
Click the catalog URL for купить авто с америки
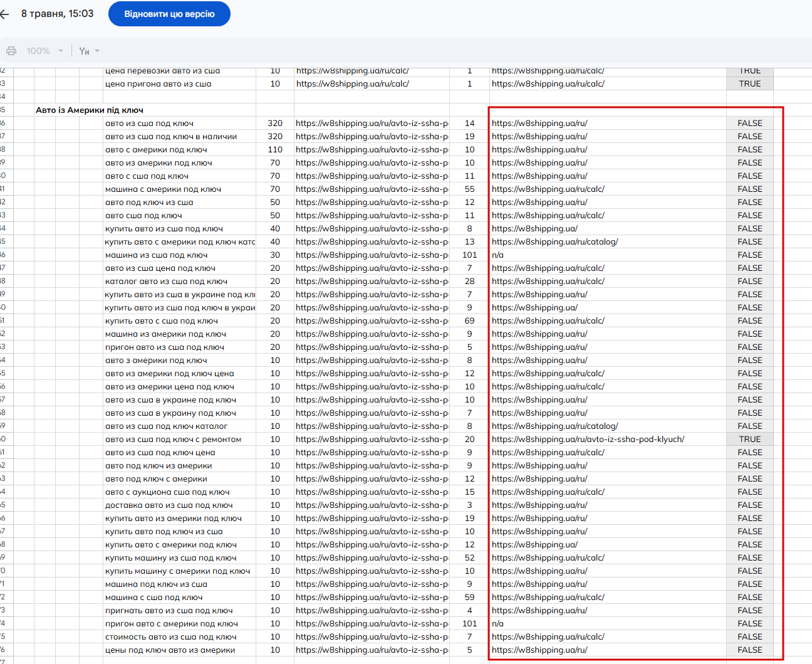tap(554, 242)
